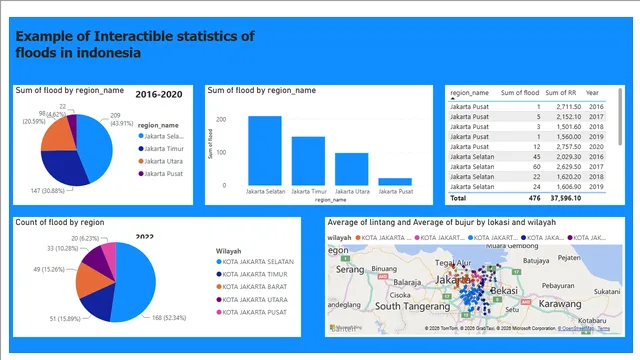Click the 2,152.10 cell in the table
Image resolution: width=640 pixels, height=360 pixels.
click(x=569, y=117)
